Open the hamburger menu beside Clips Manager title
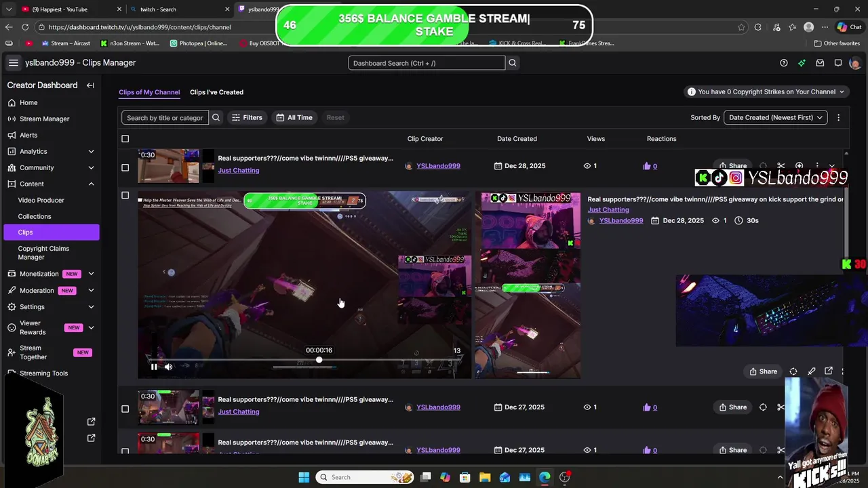The width and height of the screenshot is (868, 488). (x=13, y=63)
